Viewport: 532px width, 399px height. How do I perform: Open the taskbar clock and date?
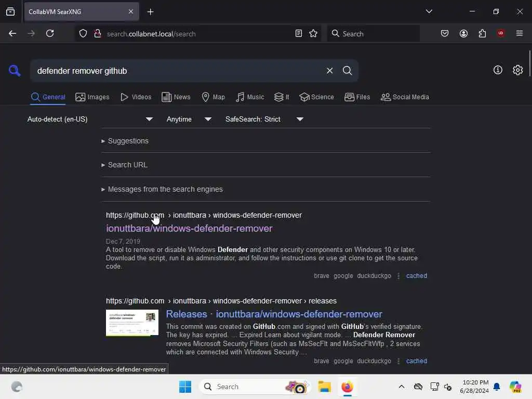pos(474,387)
